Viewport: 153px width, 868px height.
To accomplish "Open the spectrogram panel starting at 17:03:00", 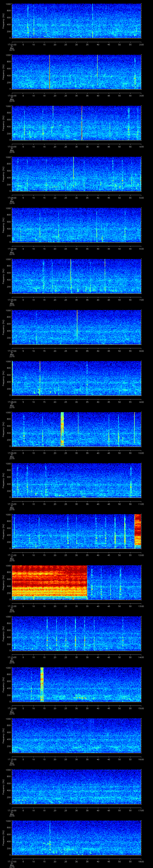I will coord(76,123).
